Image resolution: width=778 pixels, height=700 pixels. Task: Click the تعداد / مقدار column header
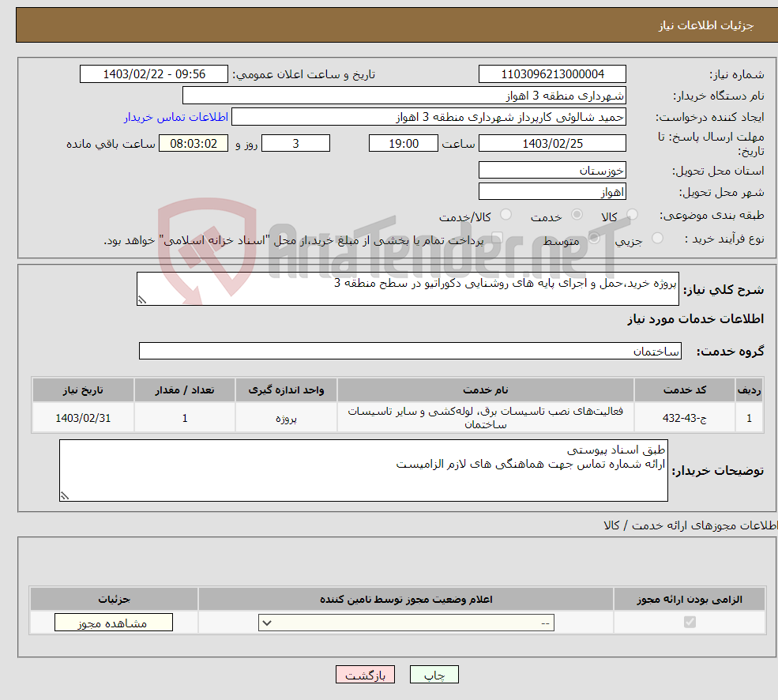click(185, 390)
